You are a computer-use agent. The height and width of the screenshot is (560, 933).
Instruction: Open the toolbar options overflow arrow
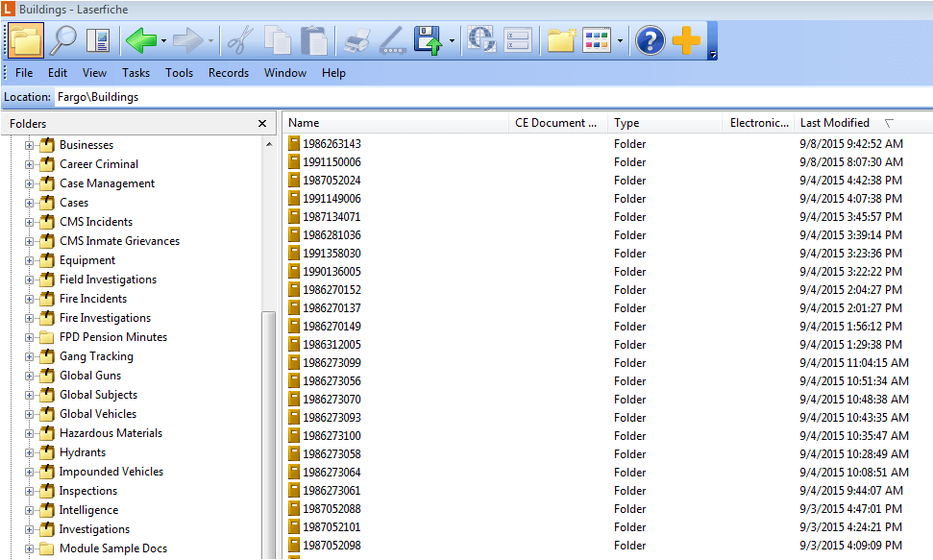point(713,55)
